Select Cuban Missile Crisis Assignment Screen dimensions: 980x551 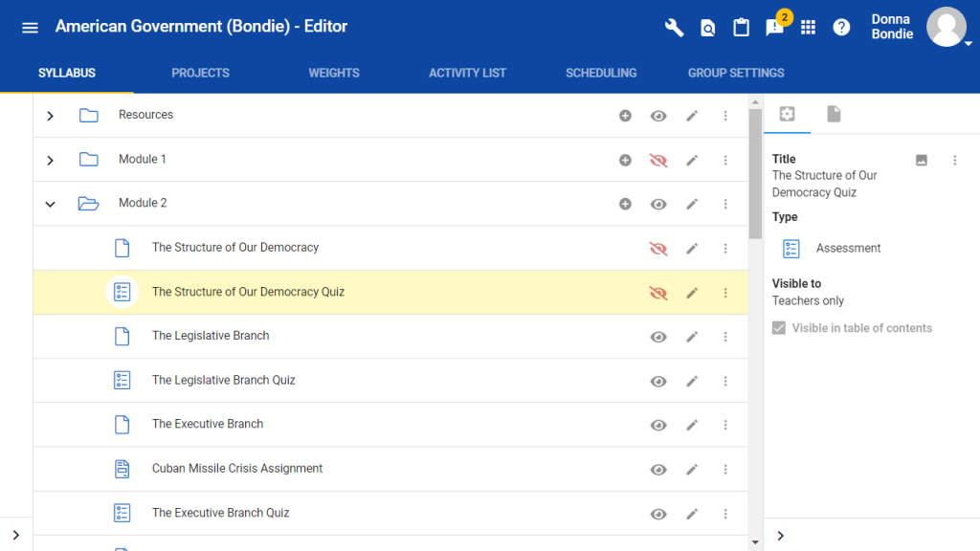(237, 469)
